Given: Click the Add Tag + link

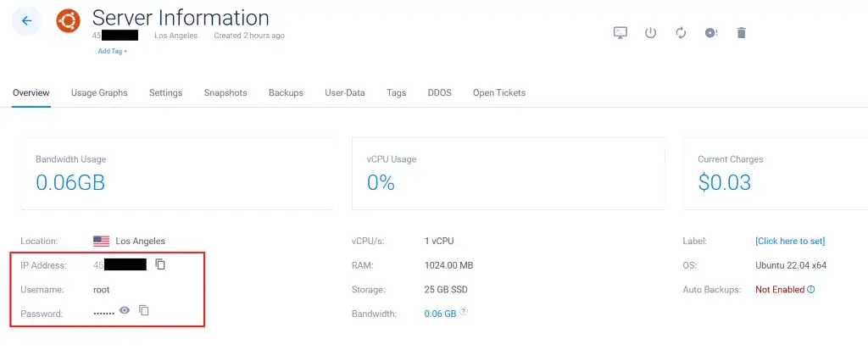Looking at the screenshot, I should (x=113, y=51).
